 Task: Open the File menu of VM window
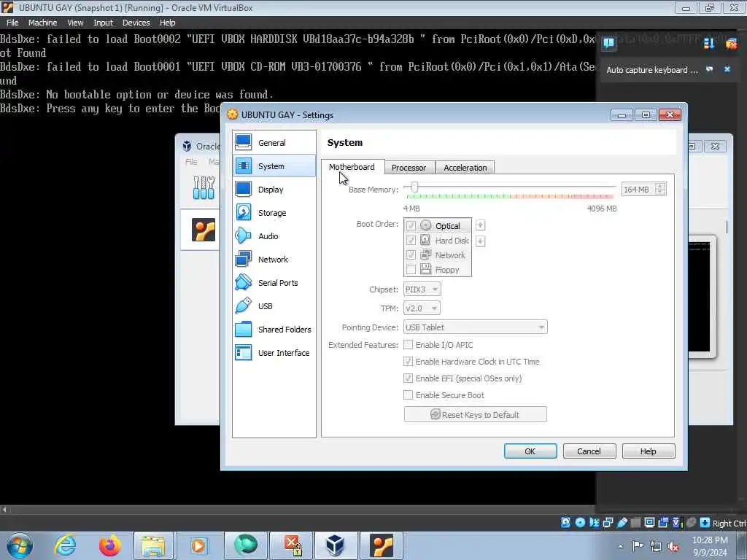(x=12, y=23)
